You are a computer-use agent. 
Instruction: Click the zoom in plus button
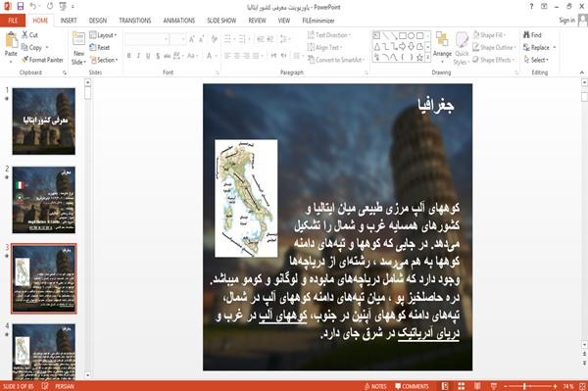point(555,386)
